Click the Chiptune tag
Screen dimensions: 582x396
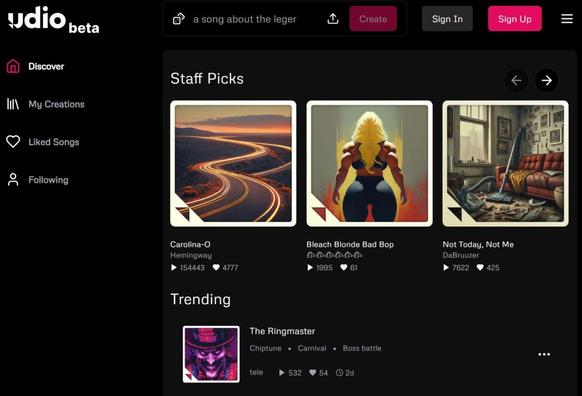click(x=265, y=348)
